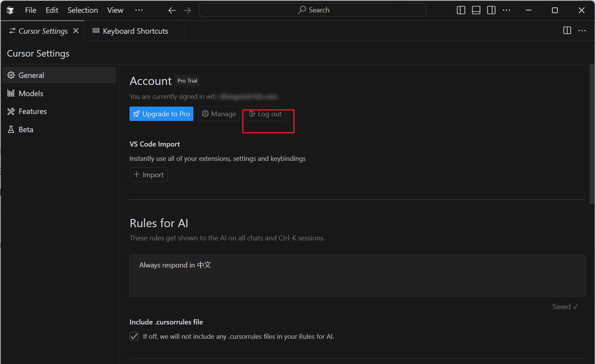595x364 pixels.
Task: Show more menu items via ellipsis
Action: tap(139, 10)
